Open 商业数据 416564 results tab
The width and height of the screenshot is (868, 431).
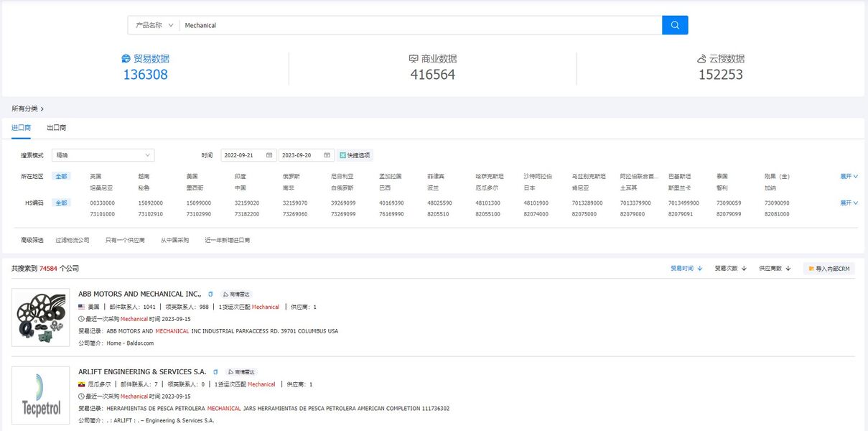click(433, 67)
